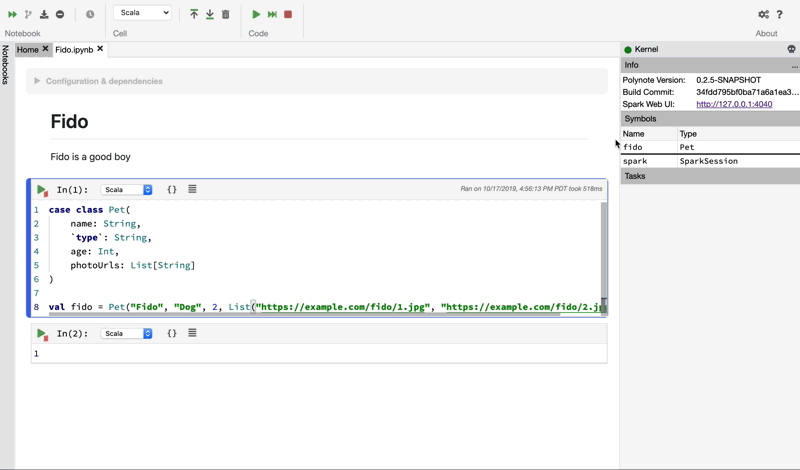Image resolution: width=800 pixels, height=470 pixels.
Task: Click 'Fido is a good boy' text
Action: 90,157
